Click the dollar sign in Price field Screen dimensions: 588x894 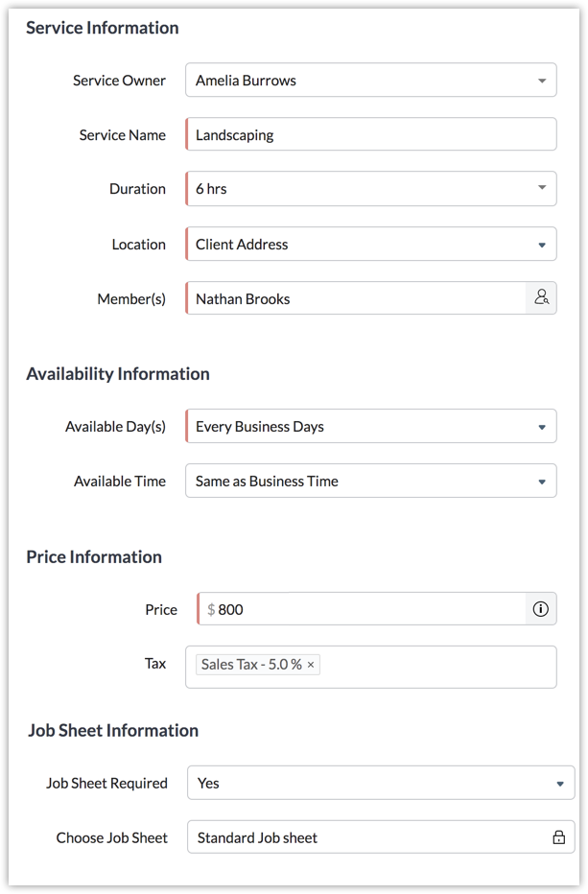[211, 610]
